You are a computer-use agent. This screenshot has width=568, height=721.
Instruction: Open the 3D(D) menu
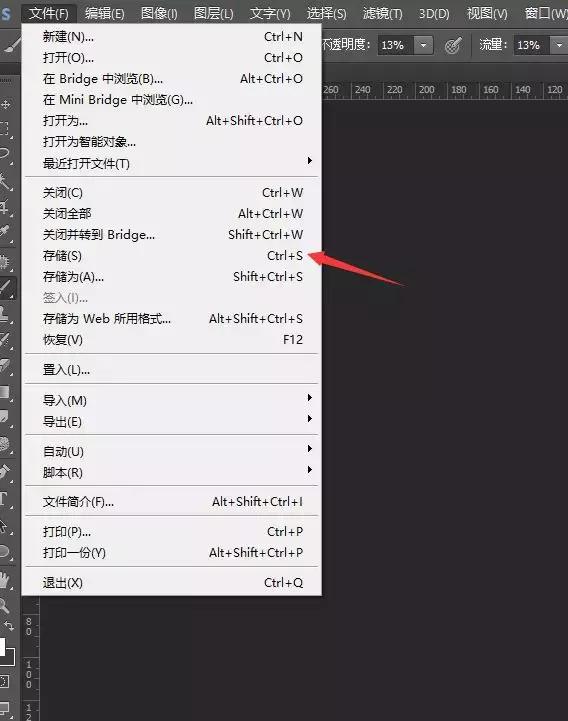434,13
